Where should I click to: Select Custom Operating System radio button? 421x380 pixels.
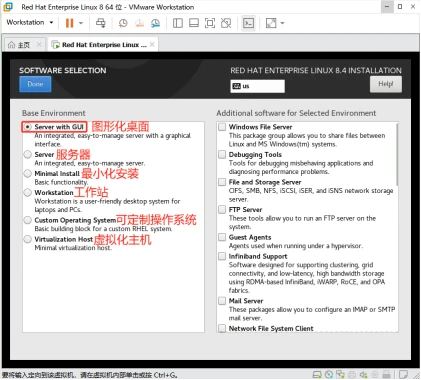click(x=28, y=220)
